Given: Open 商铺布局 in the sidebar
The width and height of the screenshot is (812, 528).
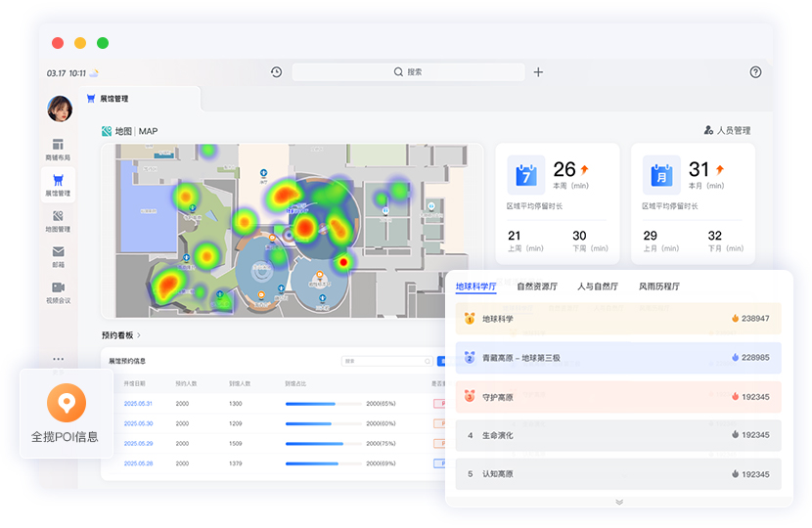Looking at the screenshot, I should 58,150.
